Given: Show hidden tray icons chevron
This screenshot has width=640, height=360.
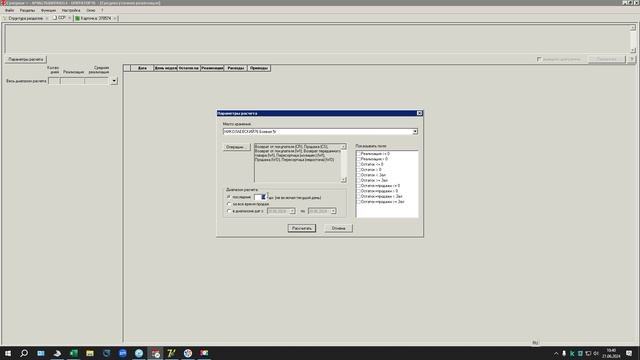Looking at the screenshot, I should tap(556, 353).
